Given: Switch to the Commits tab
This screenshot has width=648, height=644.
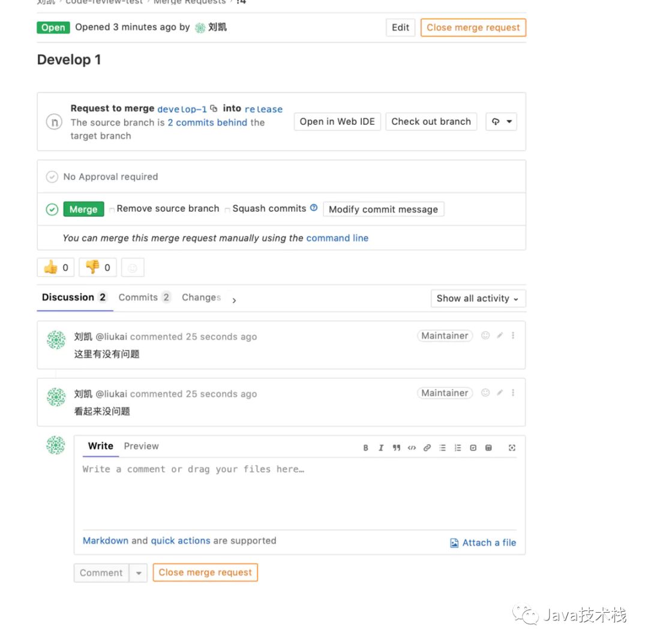Looking at the screenshot, I should point(144,298).
